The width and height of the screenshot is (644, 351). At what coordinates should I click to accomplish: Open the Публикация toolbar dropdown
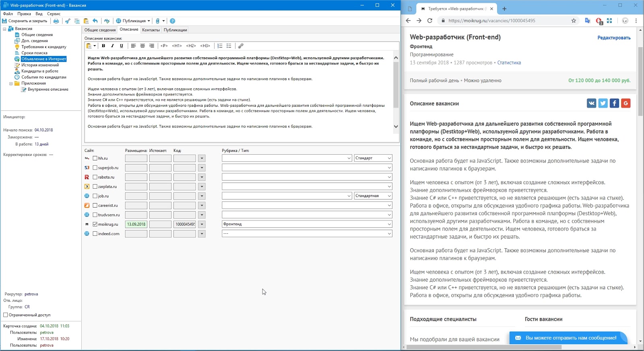pyautogui.click(x=133, y=21)
